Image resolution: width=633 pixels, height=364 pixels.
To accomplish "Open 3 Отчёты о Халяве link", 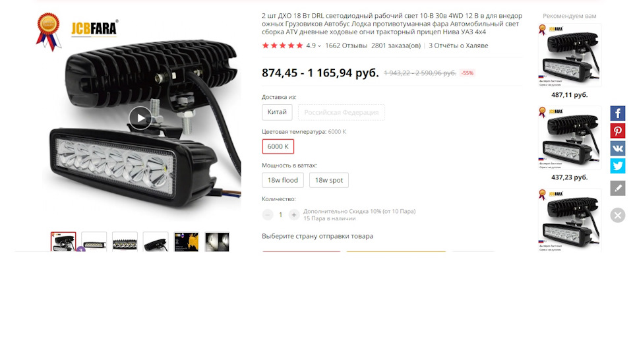I will point(458,45).
